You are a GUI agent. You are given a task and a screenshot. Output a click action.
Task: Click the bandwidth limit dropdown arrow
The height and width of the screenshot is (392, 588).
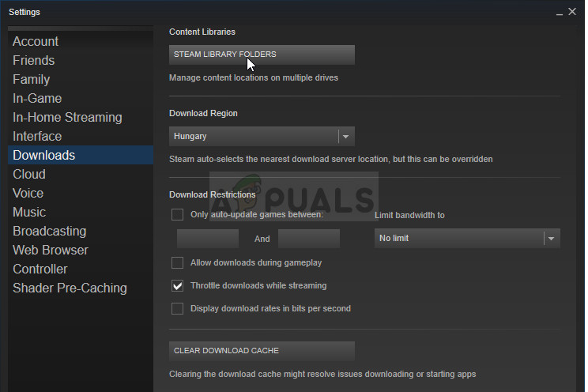[x=551, y=239]
